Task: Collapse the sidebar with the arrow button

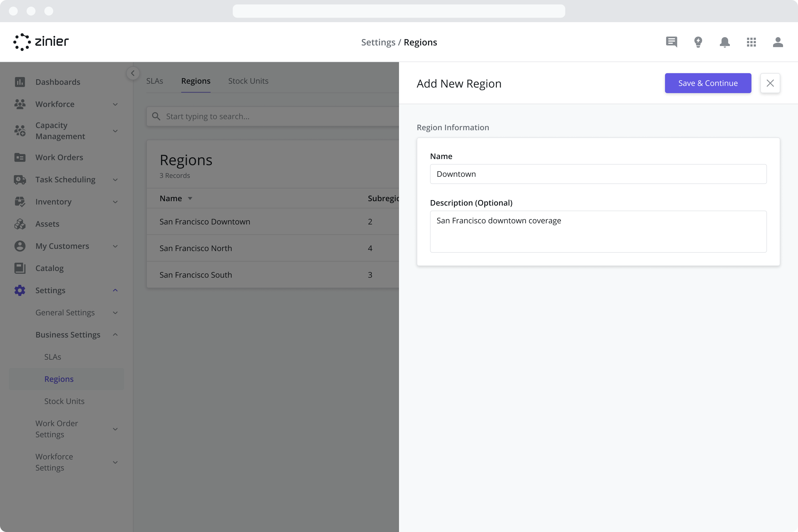Action: (133, 73)
